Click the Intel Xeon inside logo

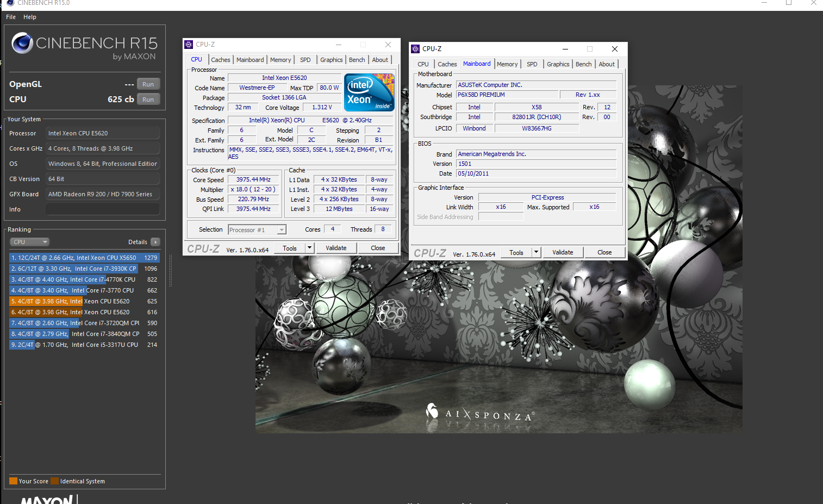[x=369, y=93]
